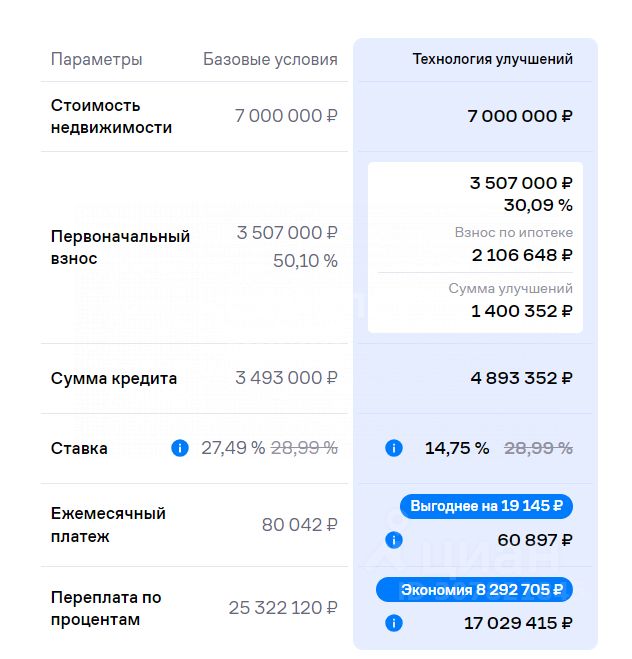632x659 pixels.
Task: Click the 30,09 % down payment share
Action: pyautogui.click(x=538, y=206)
